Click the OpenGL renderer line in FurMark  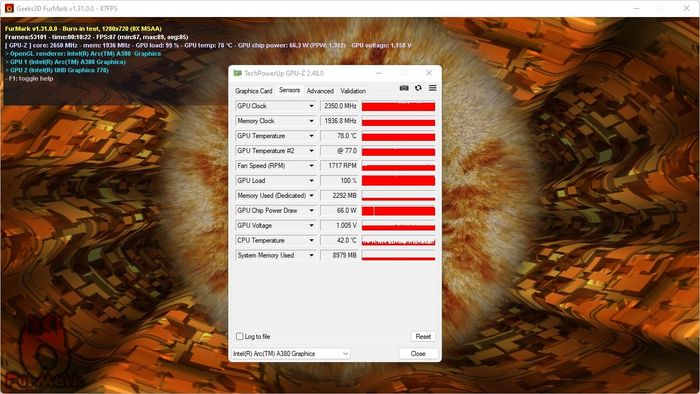(x=83, y=54)
